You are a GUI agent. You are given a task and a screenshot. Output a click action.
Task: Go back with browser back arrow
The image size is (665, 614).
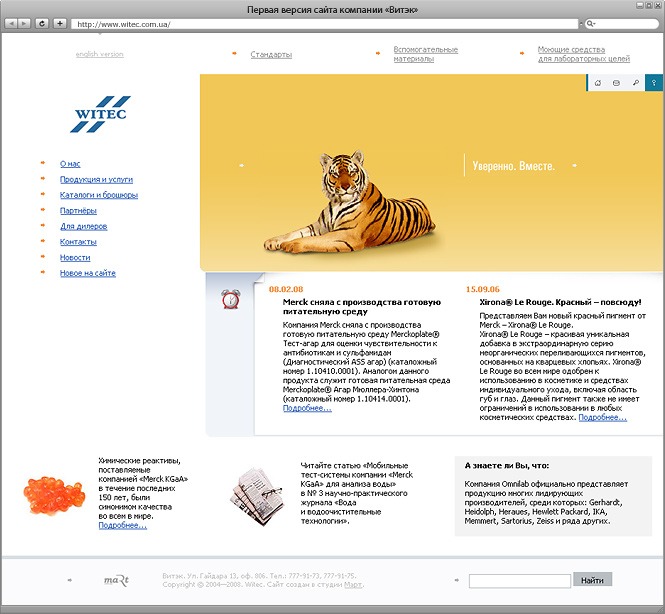click(11, 24)
